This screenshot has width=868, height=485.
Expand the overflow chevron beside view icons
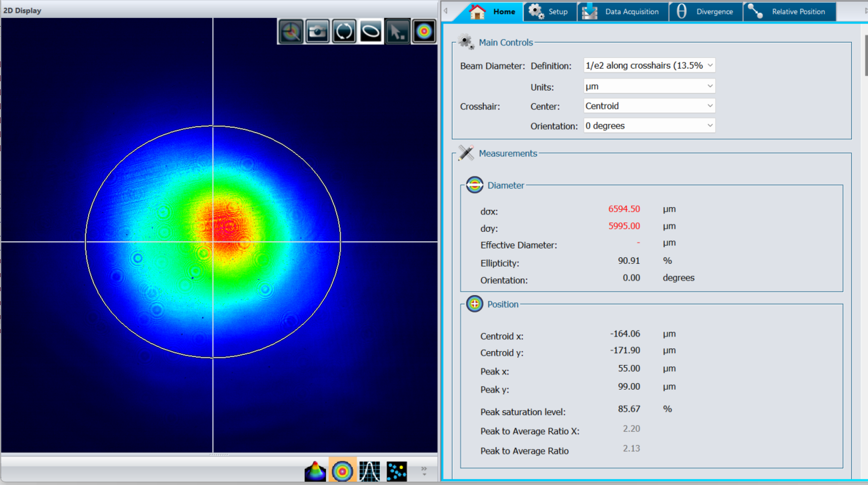(x=424, y=470)
